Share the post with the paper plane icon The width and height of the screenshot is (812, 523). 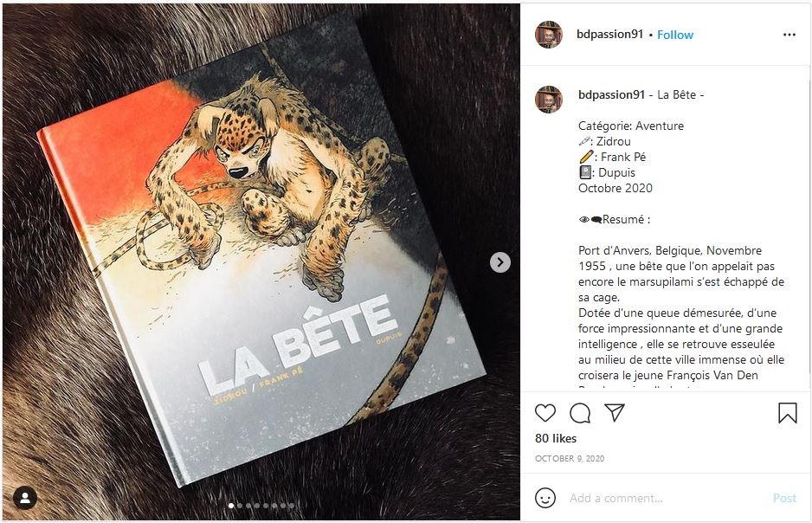pyautogui.click(x=615, y=412)
